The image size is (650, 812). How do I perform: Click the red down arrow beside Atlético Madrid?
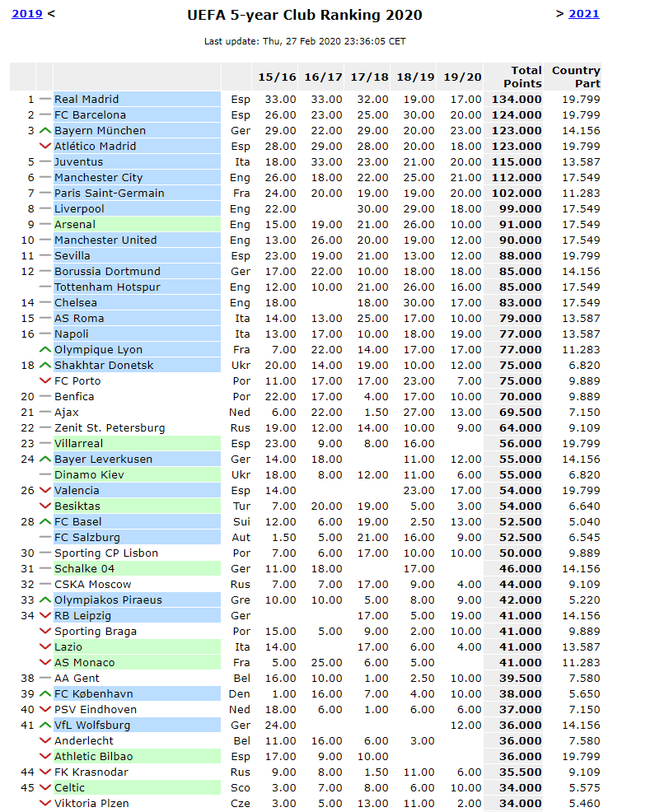(45, 146)
